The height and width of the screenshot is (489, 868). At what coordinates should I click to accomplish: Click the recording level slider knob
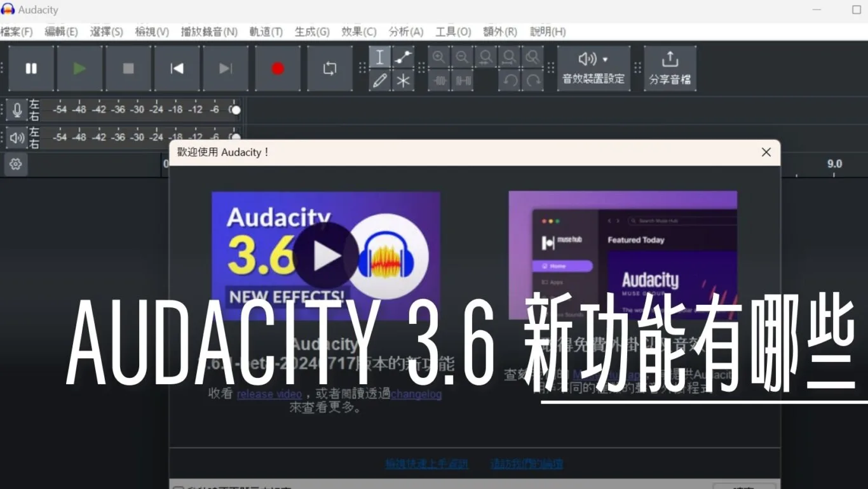[236, 110]
